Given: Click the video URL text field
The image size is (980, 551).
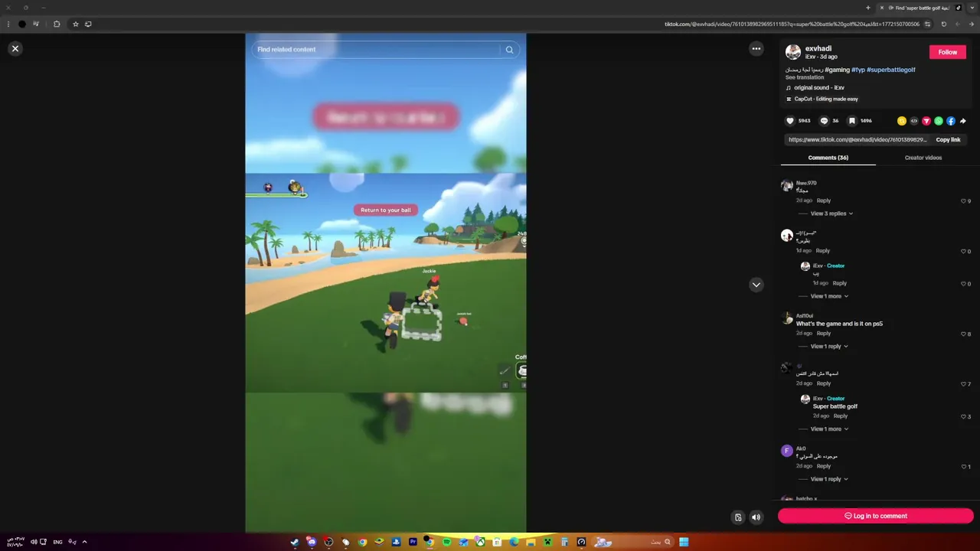Looking at the screenshot, I should pos(857,140).
